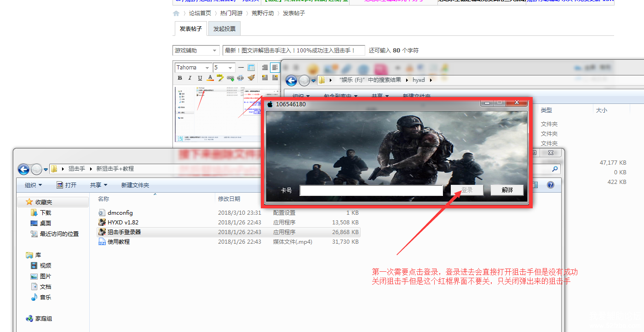Clear formatting with the brush icon
The width and height of the screenshot is (644, 332).
coord(251,78)
